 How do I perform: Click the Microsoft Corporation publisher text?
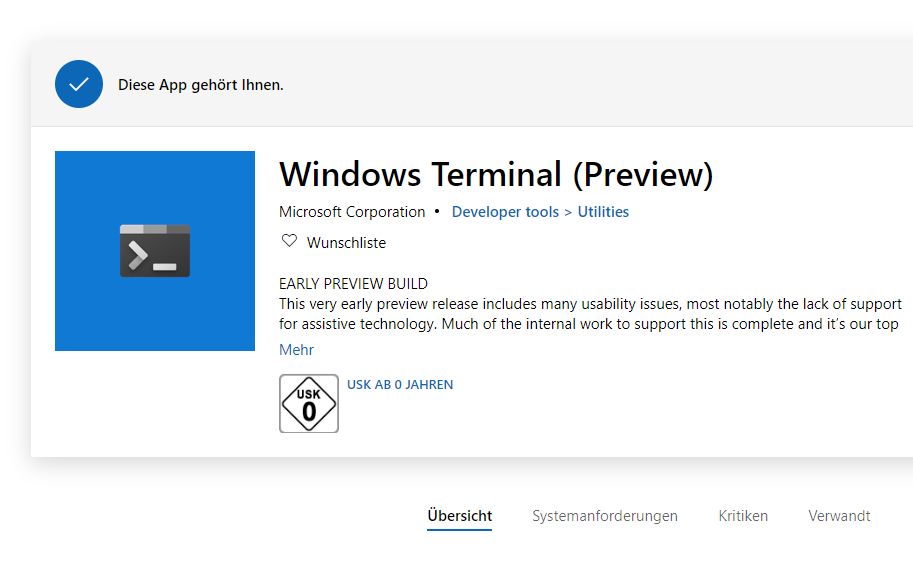(x=352, y=212)
